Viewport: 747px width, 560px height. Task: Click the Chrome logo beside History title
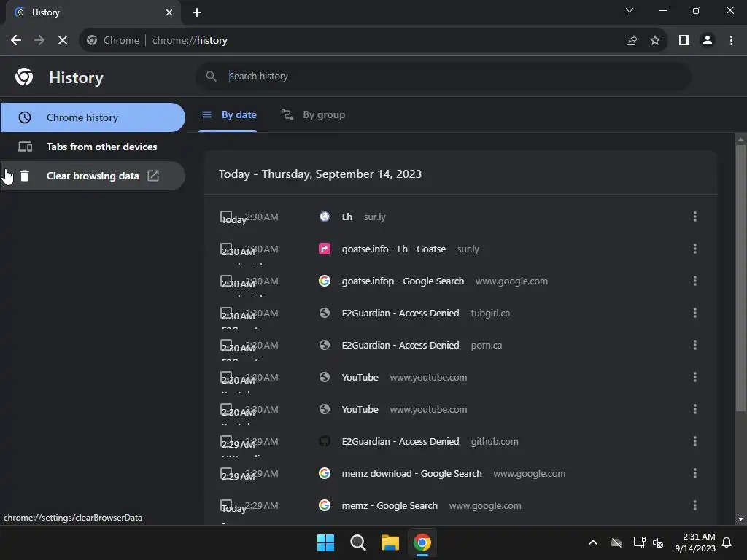click(24, 77)
